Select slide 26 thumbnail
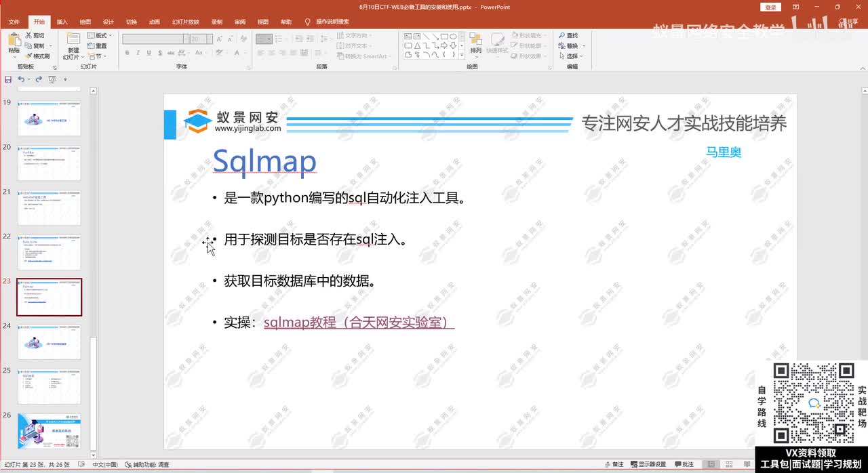The image size is (868, 473). click(49, 432)
